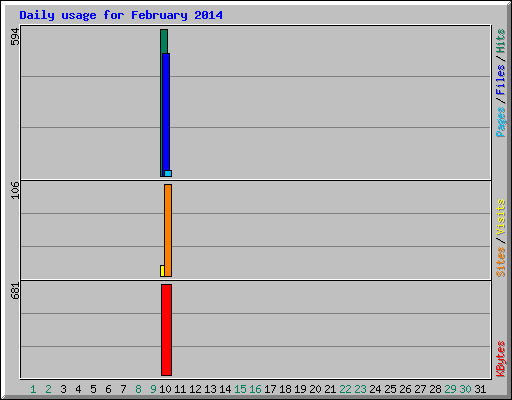
Task: Click day 30 on the x-axis
Action: pyautogui.click(x=465, y=389)
